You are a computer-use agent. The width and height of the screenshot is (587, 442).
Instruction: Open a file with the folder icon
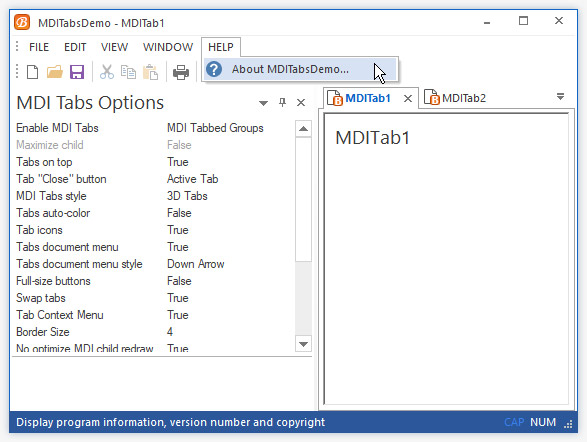pyautogui.click(x=55, y=72)
